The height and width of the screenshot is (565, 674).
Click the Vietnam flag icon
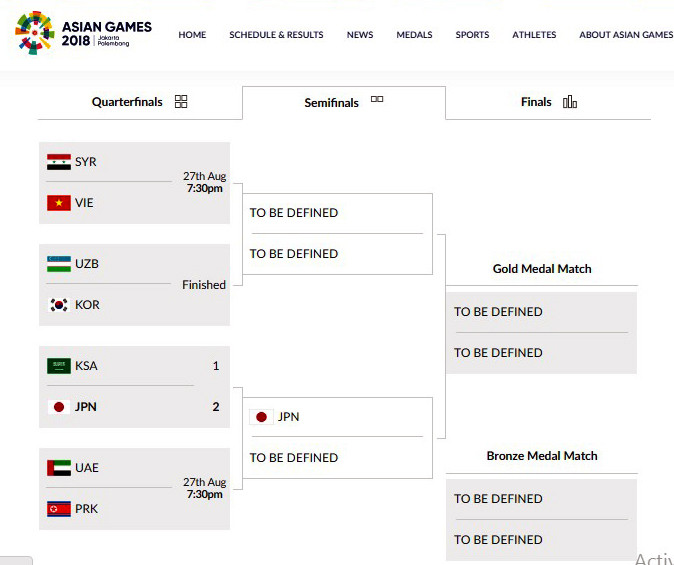pyautogui.click(x=59, y=203)
